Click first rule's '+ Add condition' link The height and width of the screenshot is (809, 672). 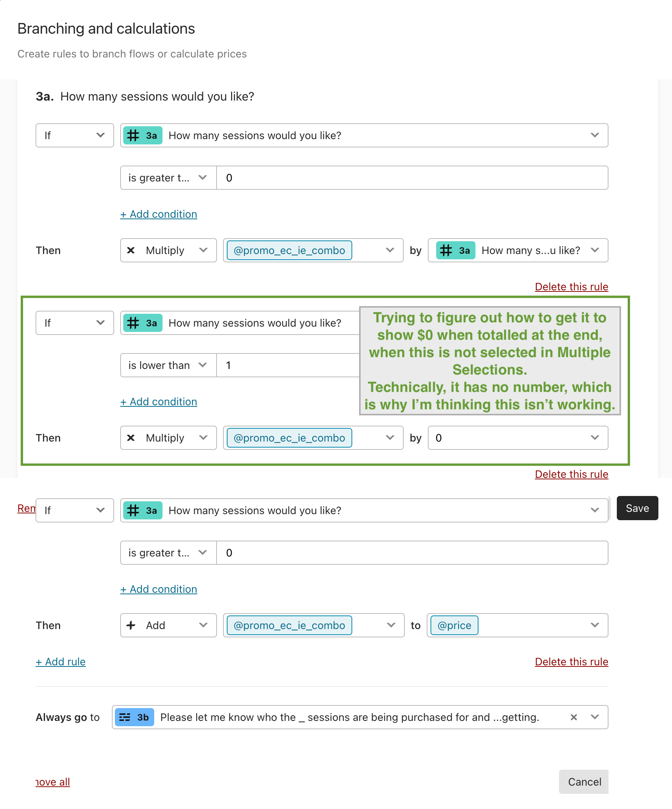tap(159, 214)
